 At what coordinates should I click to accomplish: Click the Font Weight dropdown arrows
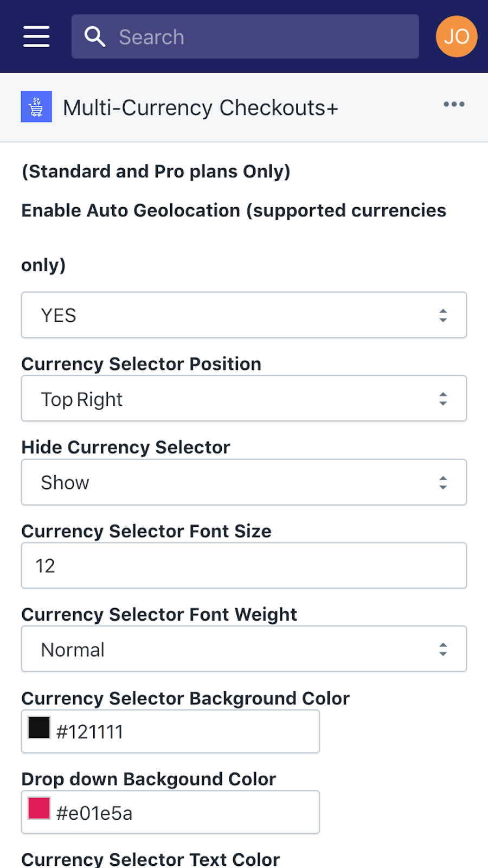pyautogui.click(x=443, y=649)
